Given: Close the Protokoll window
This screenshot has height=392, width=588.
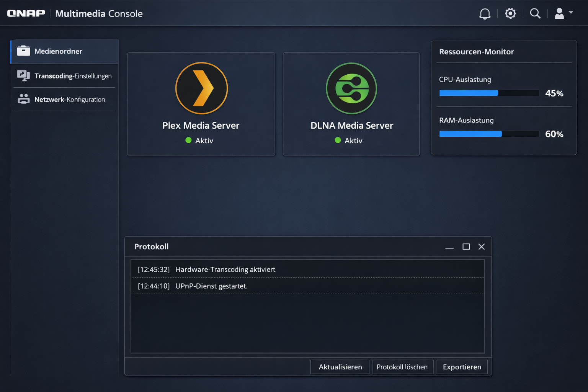Looking at the screenshot, I should click(x=482, y=247).
